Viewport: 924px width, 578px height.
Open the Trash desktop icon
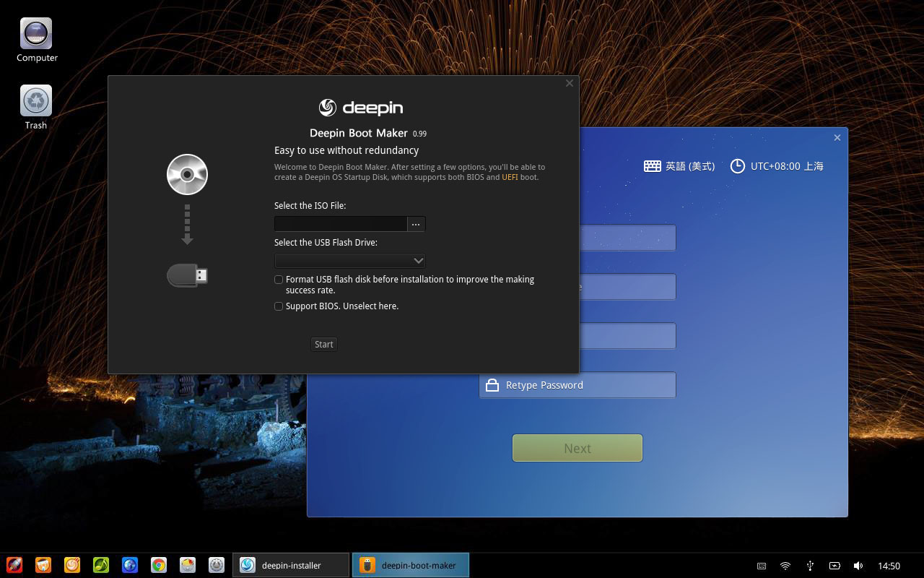pyautogui.click(x=36, y=107)
